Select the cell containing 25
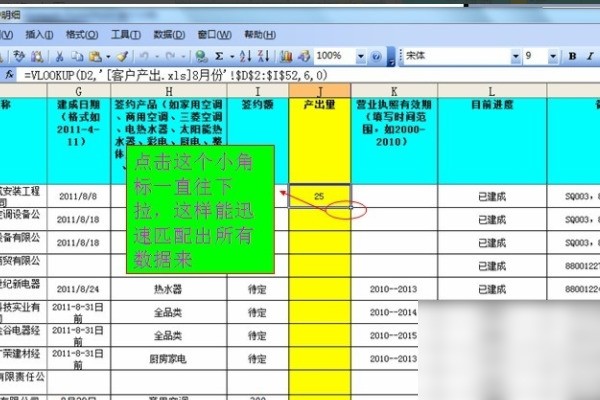600x400 pixels. click(x=319, y=196)
